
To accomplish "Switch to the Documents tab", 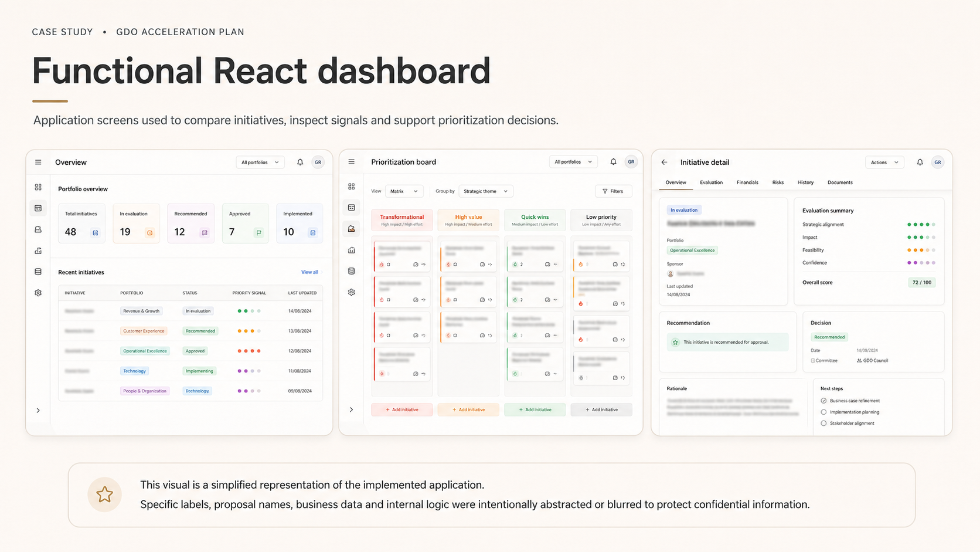I will pos(840,182).
